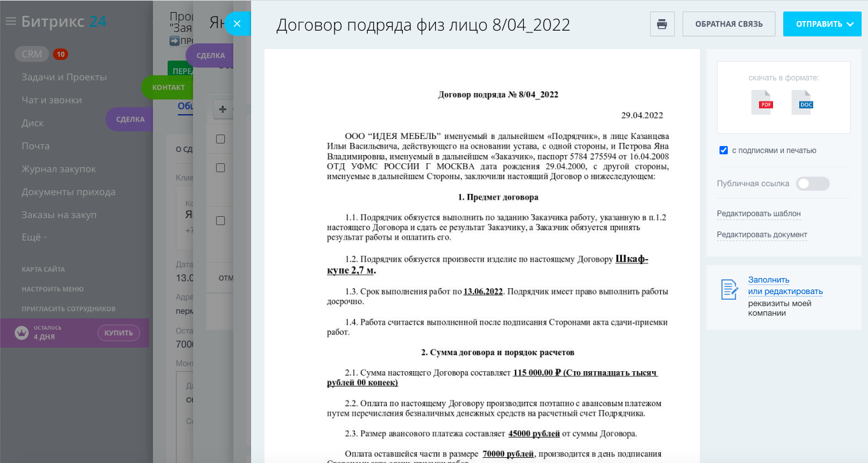Download the contract as PDF
This screenshot has width=868, height=463.
[x=762, y=103]
